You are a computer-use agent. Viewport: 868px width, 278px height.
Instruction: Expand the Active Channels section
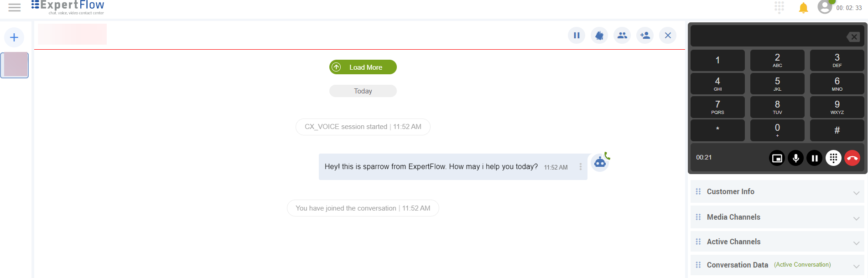click(777, 242)
